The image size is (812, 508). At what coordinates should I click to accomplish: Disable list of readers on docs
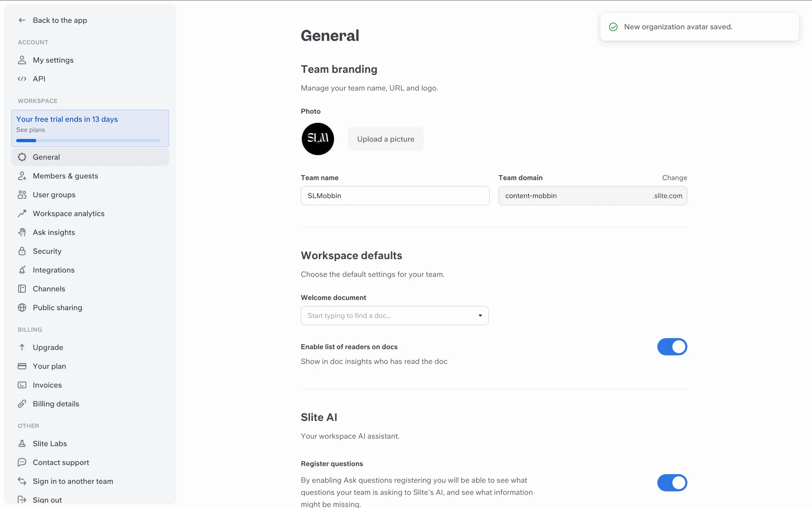click(x=672, y=347)
